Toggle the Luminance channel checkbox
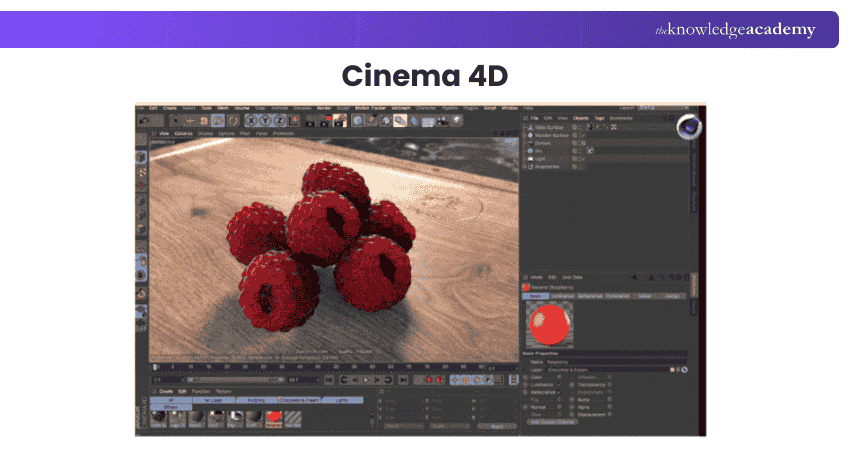 (x=559, y=384)
